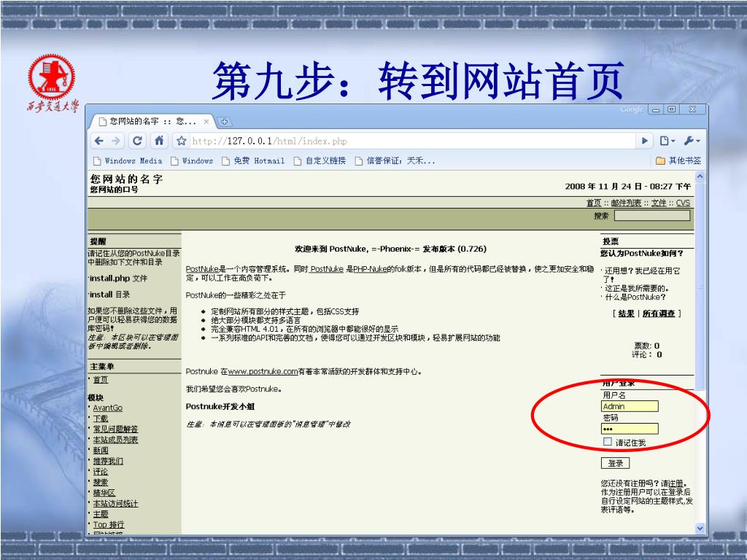Screen dimensions: 747x560
Task: Click the browser back arrow
Action: coord(98,141)
